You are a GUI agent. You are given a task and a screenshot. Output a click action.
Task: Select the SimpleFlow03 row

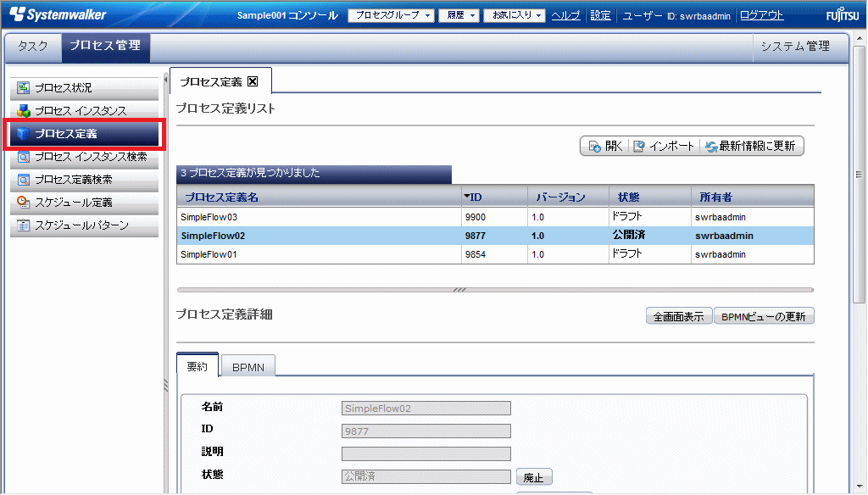495,217
